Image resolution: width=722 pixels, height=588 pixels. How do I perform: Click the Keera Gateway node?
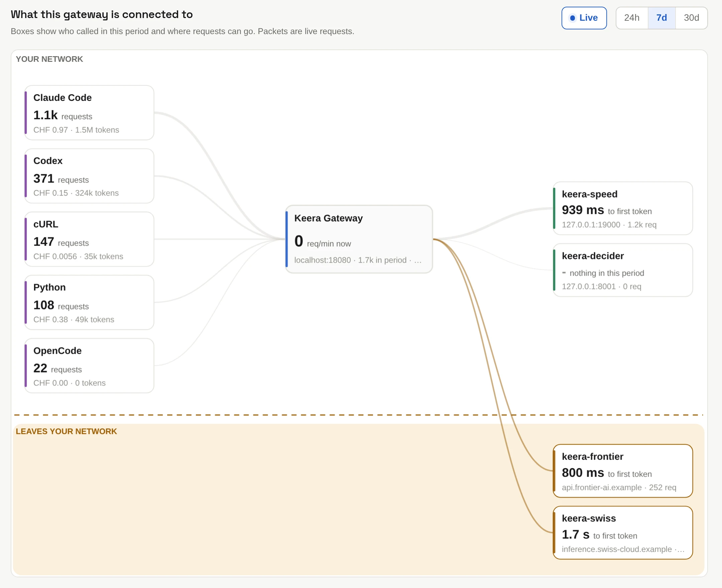coord(359,239)
